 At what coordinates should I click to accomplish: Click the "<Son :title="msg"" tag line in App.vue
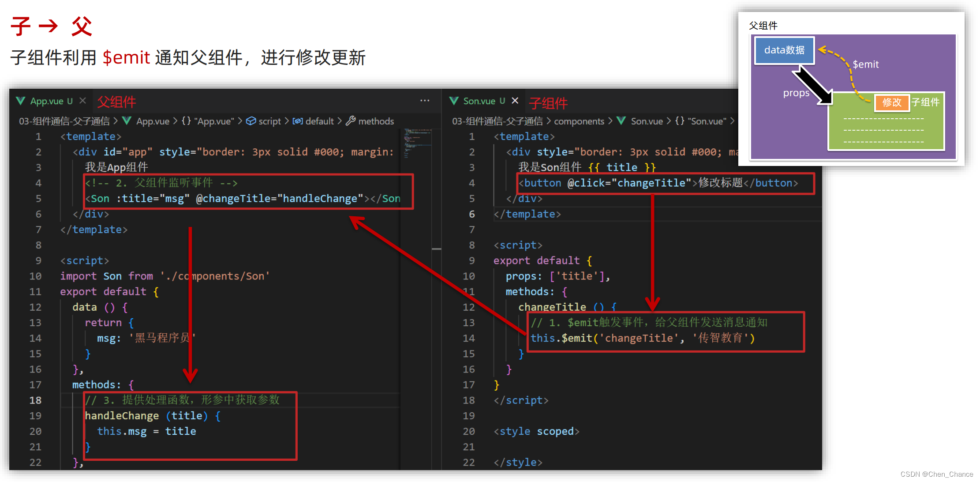pos(243,199)
